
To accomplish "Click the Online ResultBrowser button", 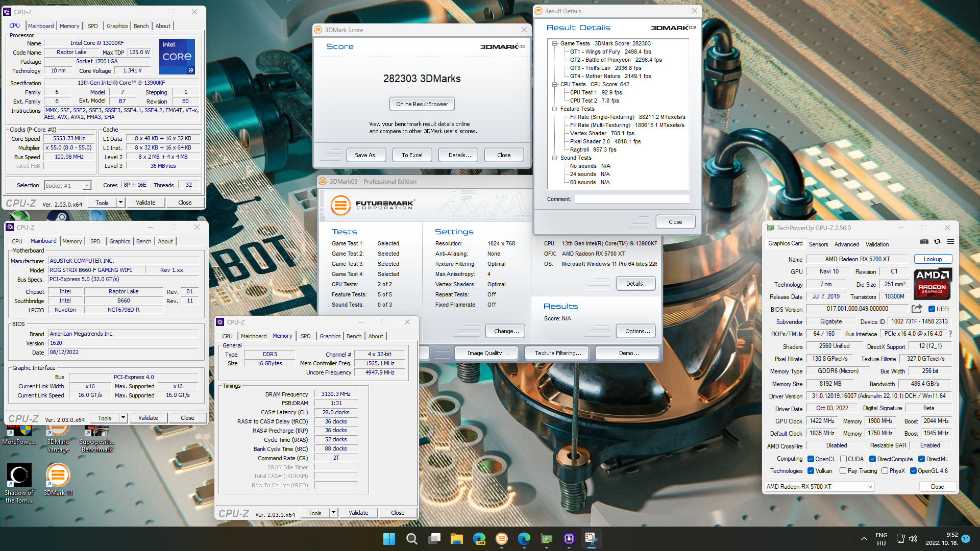I will (x=422, y=104).
